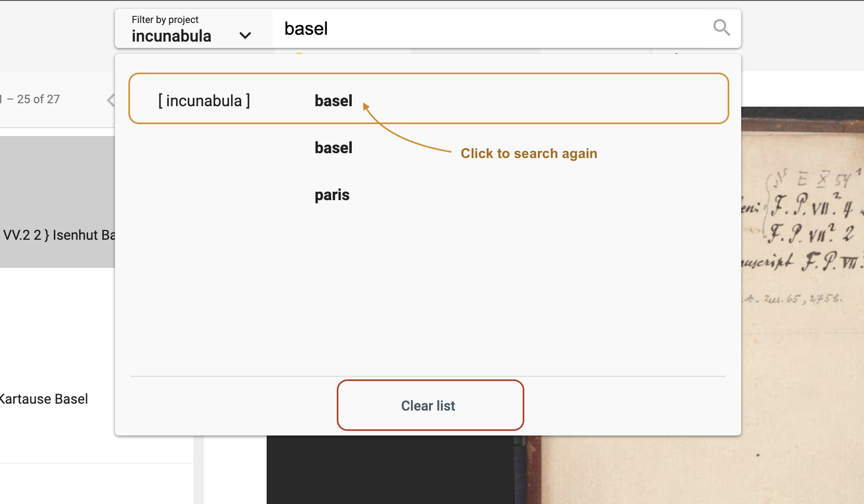This screenshot has width=864, height=504.
Task: Click the incunabula project name
Action: [x=171, y=35]
